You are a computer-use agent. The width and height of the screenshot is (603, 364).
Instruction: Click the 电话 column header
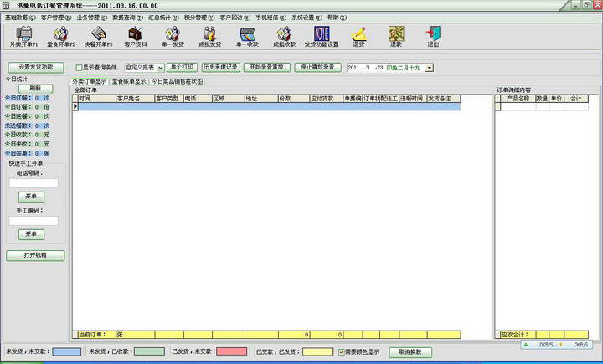pyautogui.click(x=198, y=99)
